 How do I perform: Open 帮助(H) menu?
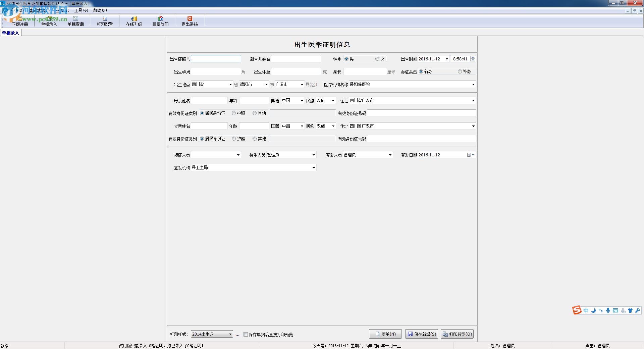pos(100,10)
